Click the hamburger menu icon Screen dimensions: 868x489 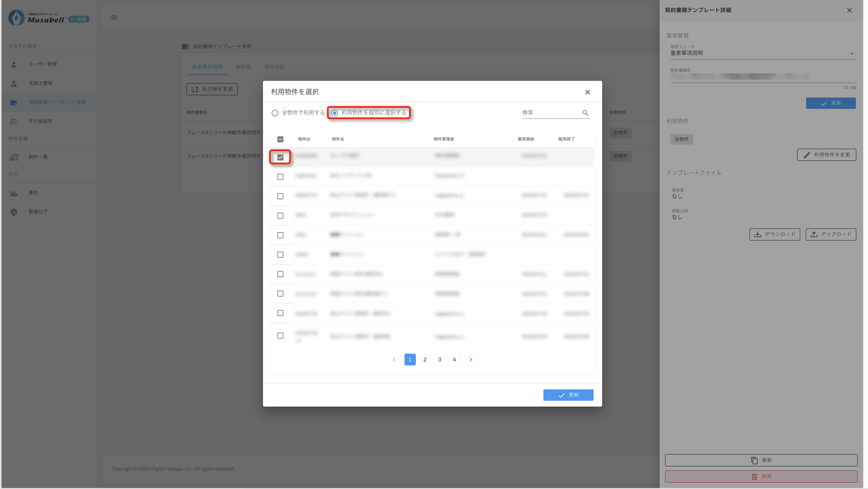coord(114,17)
